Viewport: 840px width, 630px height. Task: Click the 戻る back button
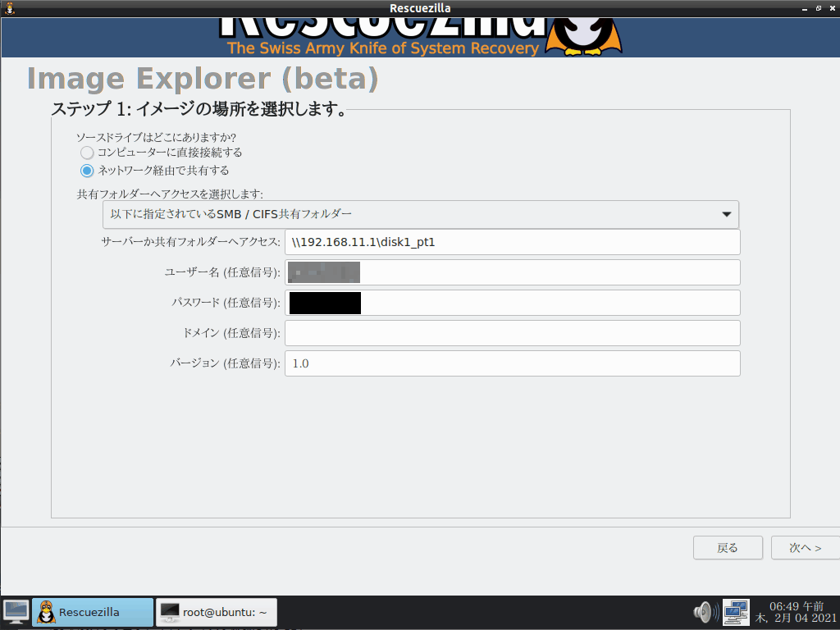coord(728,547)
